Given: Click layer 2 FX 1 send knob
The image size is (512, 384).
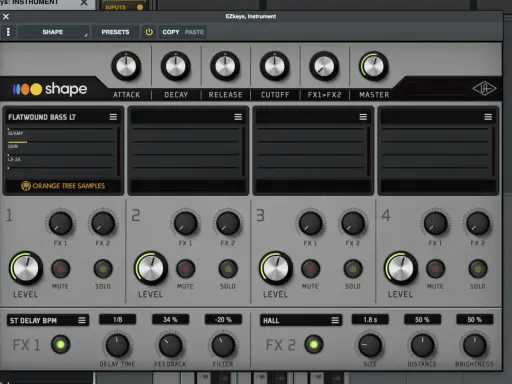Looking at the screenshot, I should [x=185, y=223].
